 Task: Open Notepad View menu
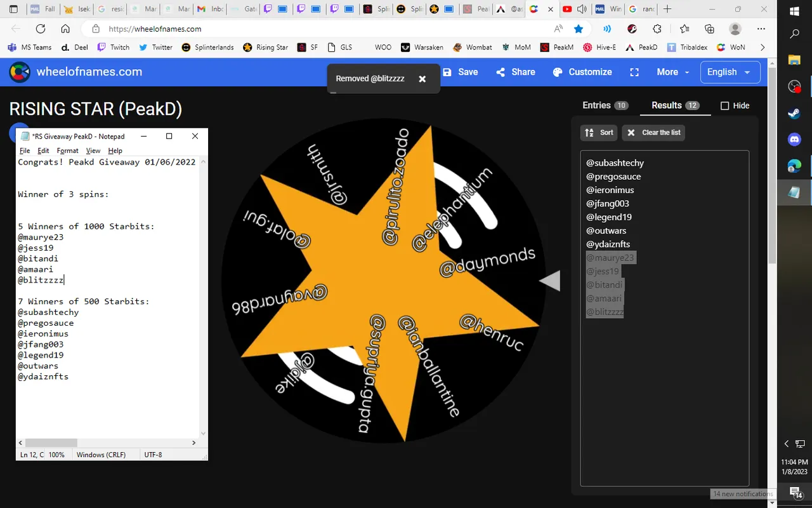click(x=93, y=150)
